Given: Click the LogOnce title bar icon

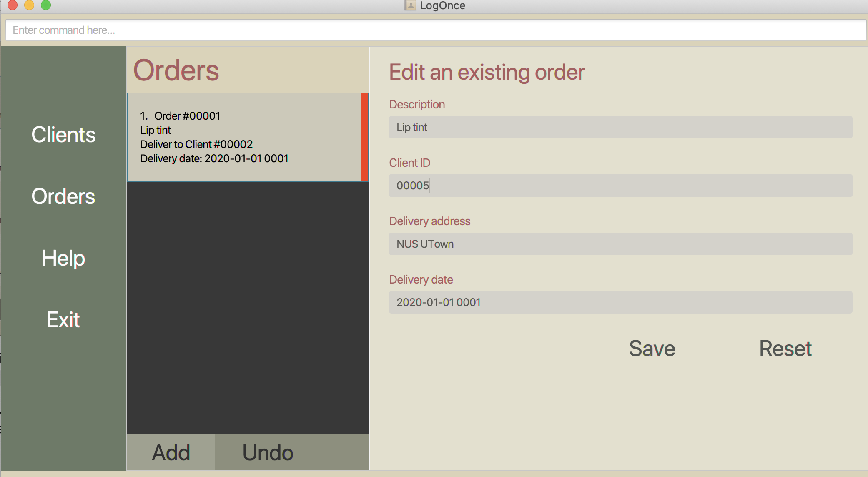Looking at the screenshot, I should [410, 5].
